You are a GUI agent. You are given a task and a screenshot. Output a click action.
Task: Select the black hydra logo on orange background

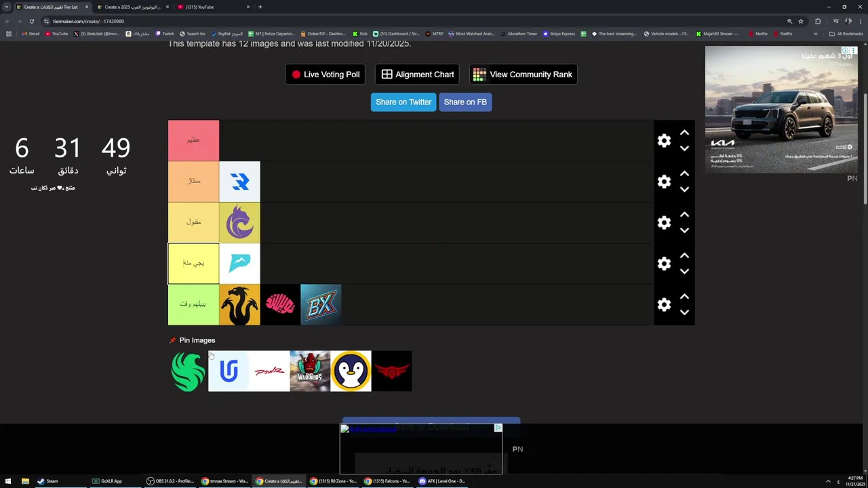tap(239, 304)
